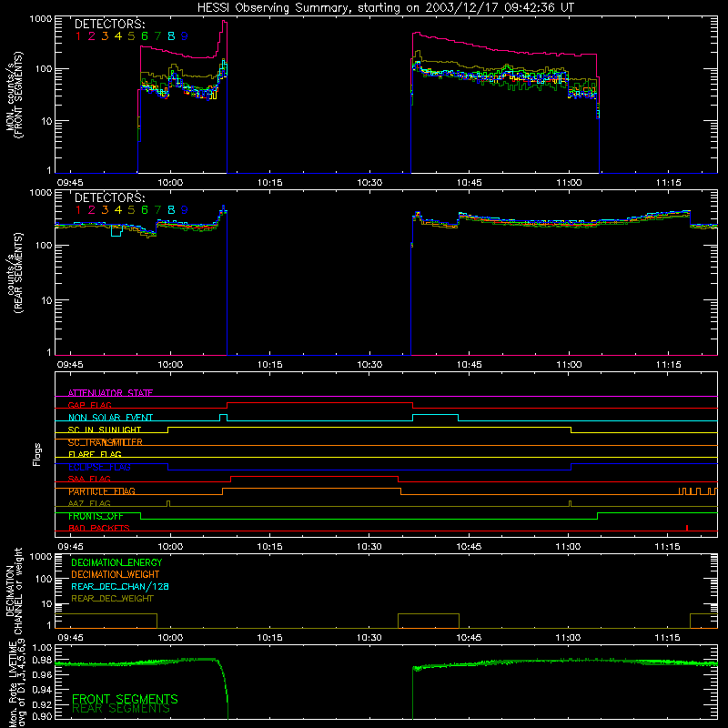Click the 10:15 time tick under flags plot

(269, 547)
